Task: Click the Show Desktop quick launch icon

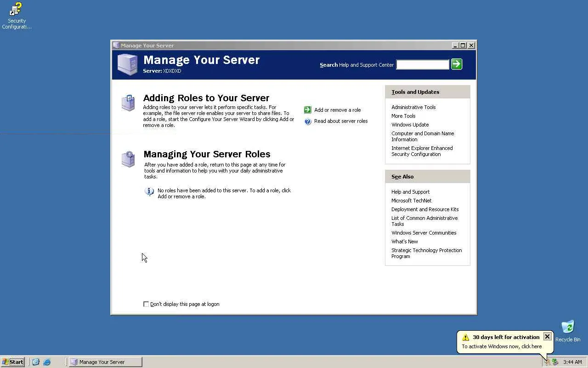Action: tap(36, 362)
